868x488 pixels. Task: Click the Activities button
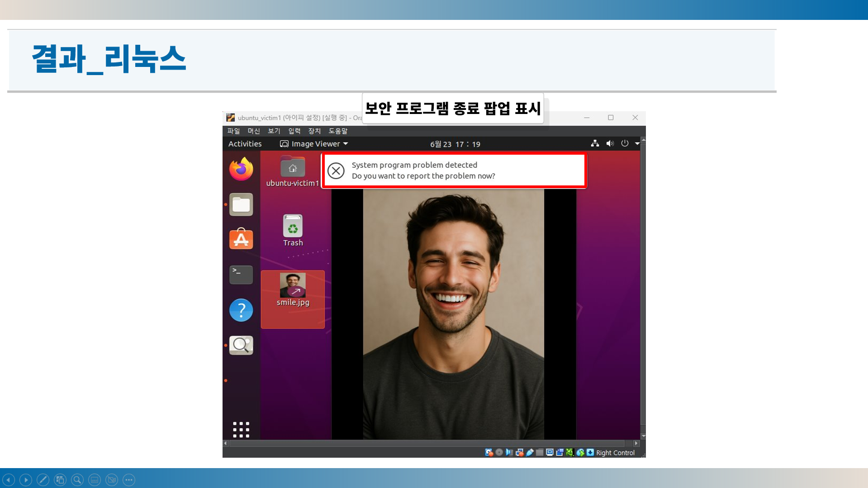[x=245, y=144]
